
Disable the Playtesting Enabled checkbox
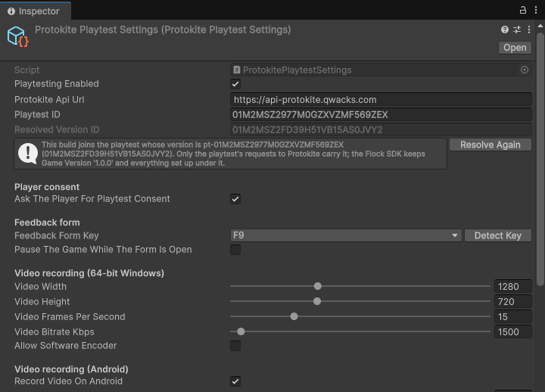(x=235, y=84)
